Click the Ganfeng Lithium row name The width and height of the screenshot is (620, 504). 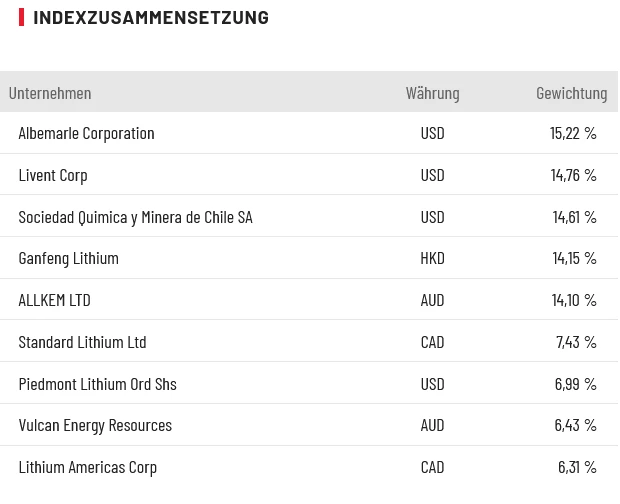(68, 258)
